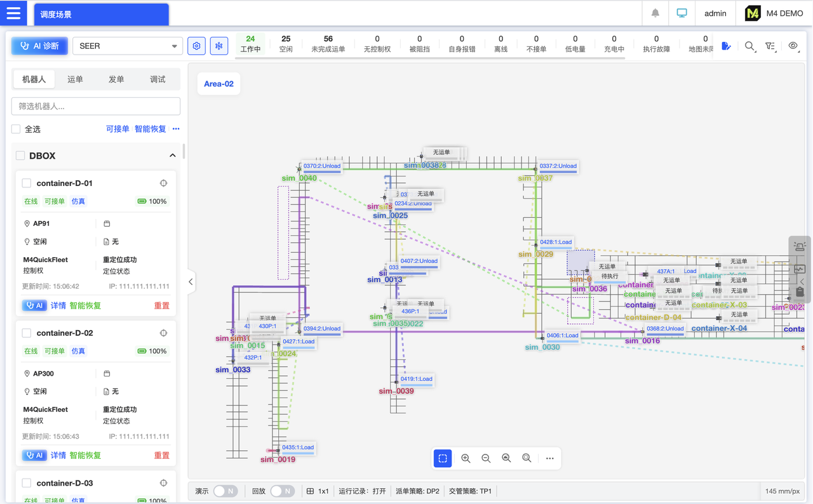Collapse the DBOX robot group
Screen dimensions: 813x504
click(172, 156)
